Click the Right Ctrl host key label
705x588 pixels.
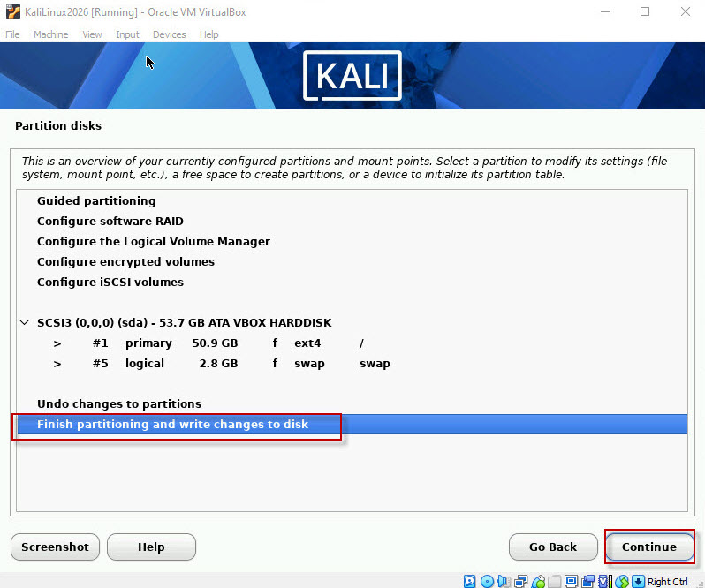click(x=668, y=582)
